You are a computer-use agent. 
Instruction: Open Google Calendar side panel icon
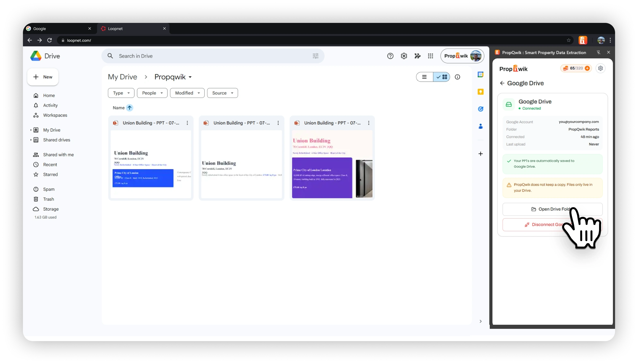pyautogui.click(x=480, y=74)
